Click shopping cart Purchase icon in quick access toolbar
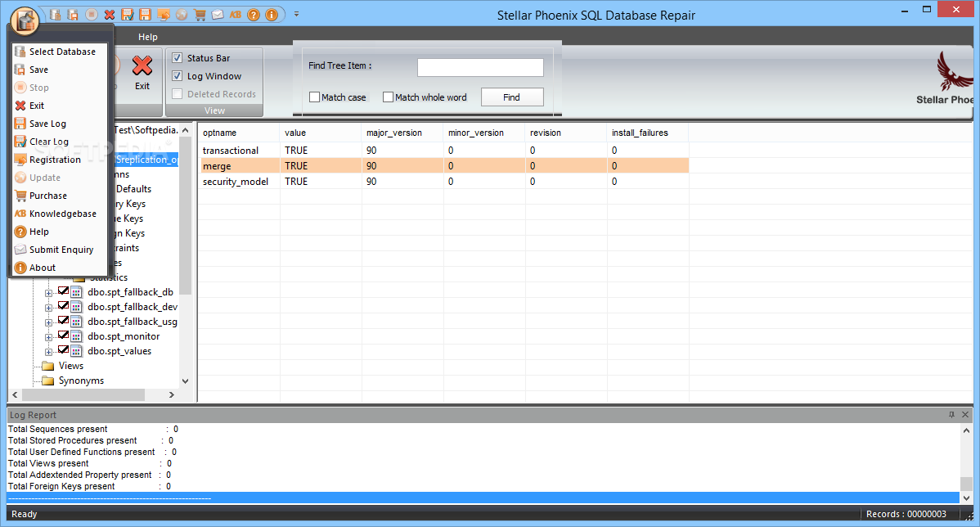Image resolution: width=980 pixels, height=527 pixels. (200, 15)
